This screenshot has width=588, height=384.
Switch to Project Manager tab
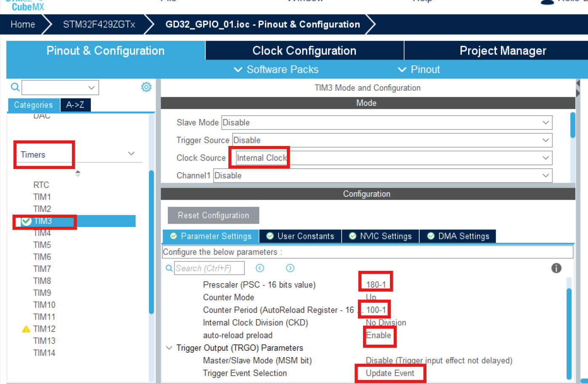503,50
